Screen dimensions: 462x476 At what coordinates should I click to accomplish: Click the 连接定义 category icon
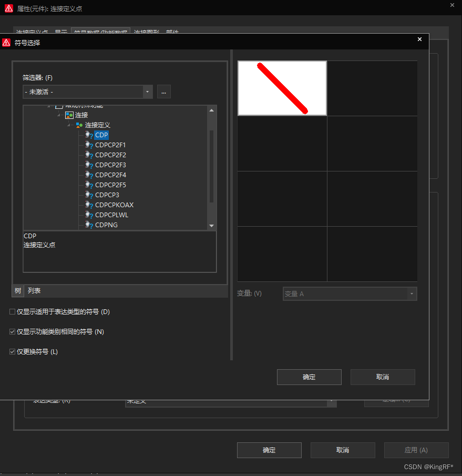click(x=79, y=125)
